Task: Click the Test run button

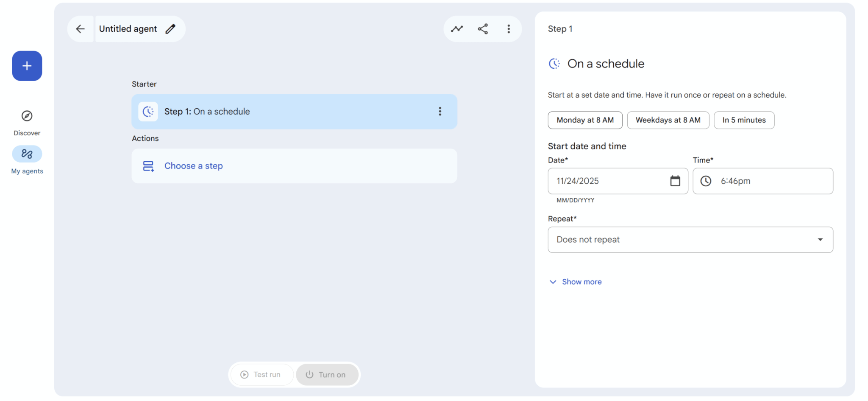Action: click(261, 375)
